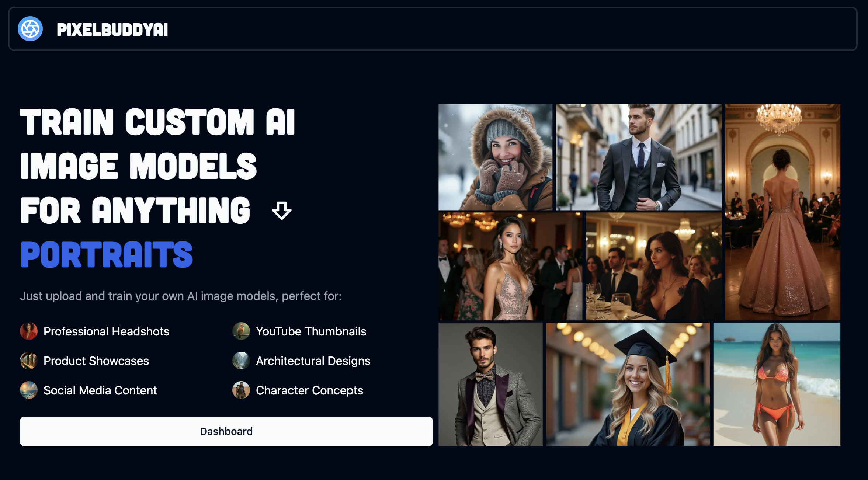The width and height of the screenshot is (868, 480).
Task: Select the Professional Headshots label
Action: 106,331
